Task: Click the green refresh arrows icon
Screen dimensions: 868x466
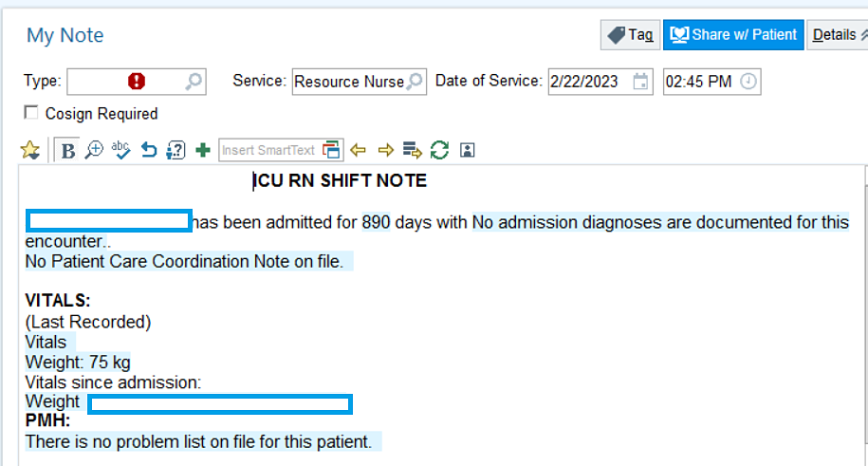Action: point(439,150)
